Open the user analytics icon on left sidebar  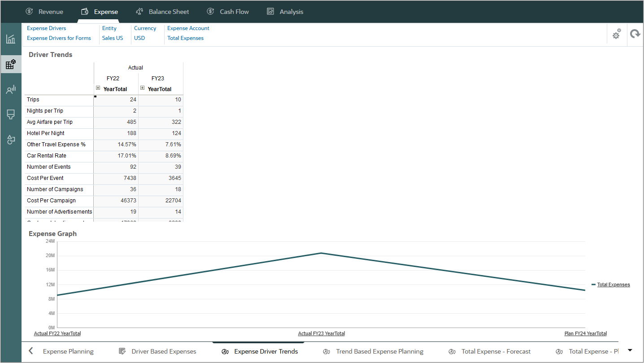coord(11,89)
